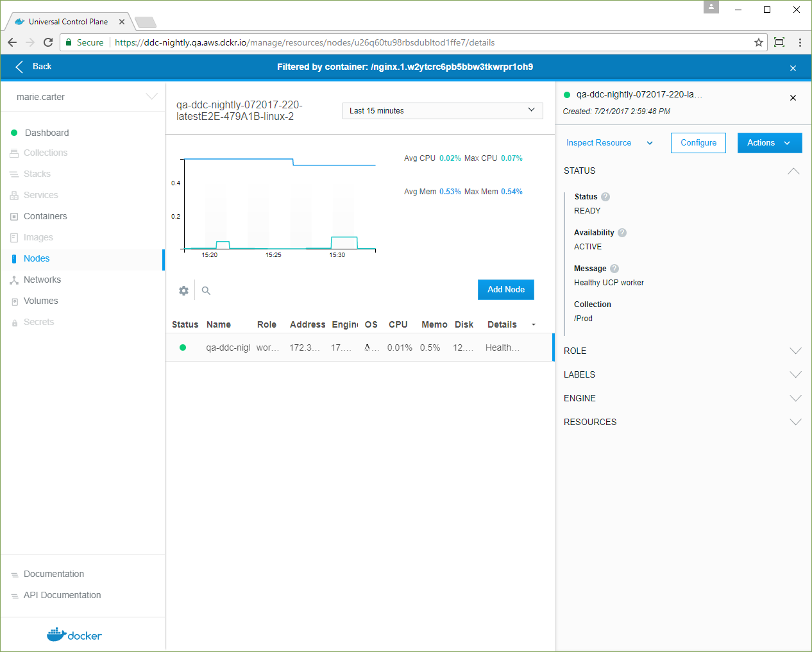The image size is (812, 652).
Task: Open the Actions dropdown button
Action: click(769, 143)
